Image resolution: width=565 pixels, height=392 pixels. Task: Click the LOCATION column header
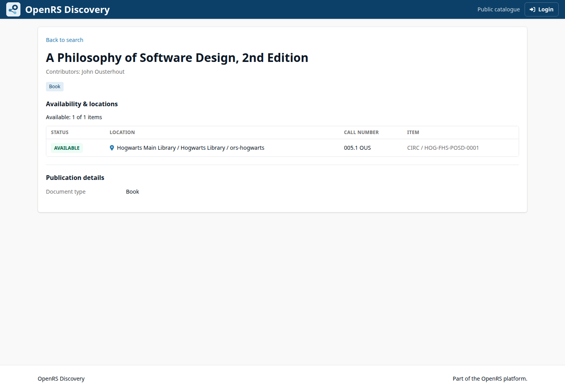point(122,132)
